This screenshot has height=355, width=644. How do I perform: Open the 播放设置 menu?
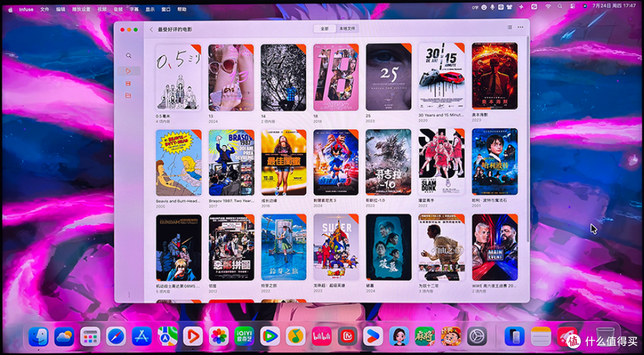tap(81, 9)
